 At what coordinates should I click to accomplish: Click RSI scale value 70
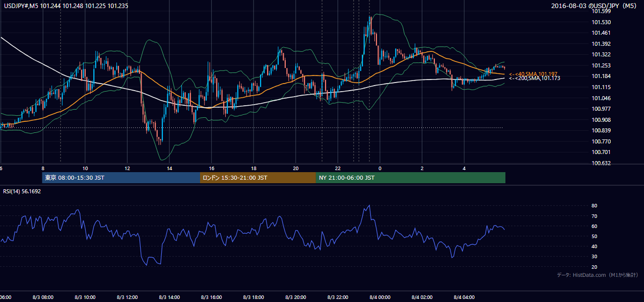(x=594, y=216)
